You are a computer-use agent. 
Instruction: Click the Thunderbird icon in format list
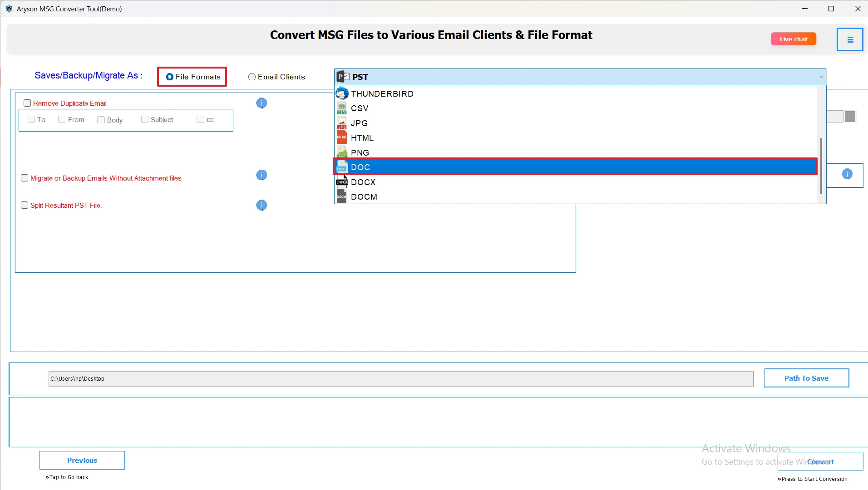click(342, 93)
